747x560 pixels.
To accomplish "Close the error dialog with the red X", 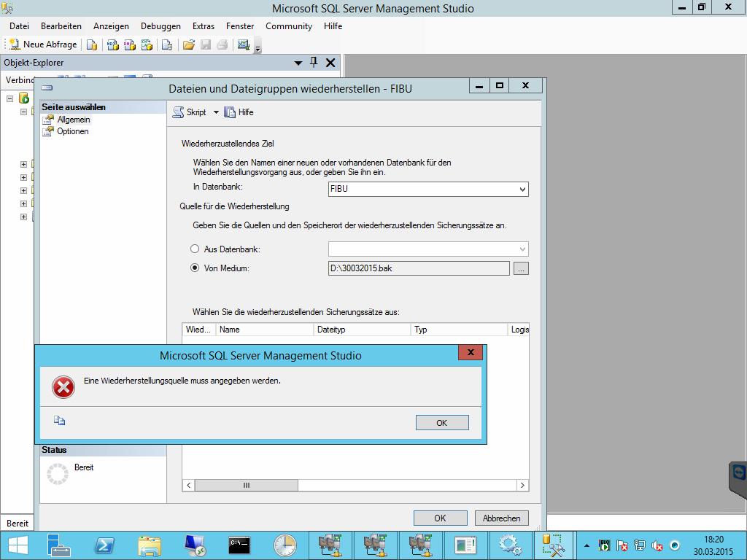I will [471, 352].
